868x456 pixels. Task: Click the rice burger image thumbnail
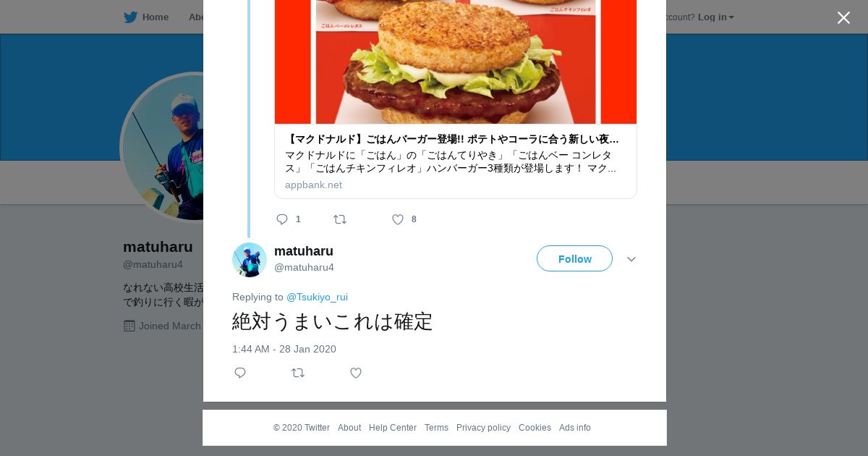pos(456,62)
